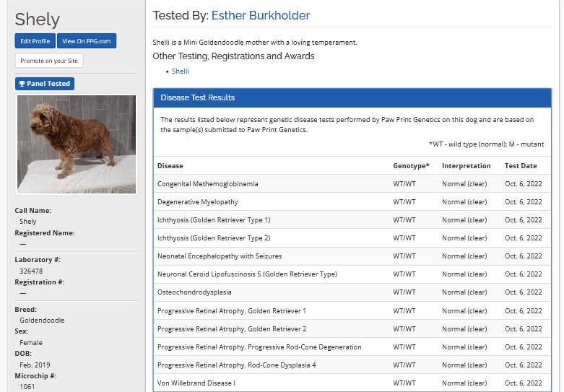Open the Edit Profile button

tap(35, 41)
